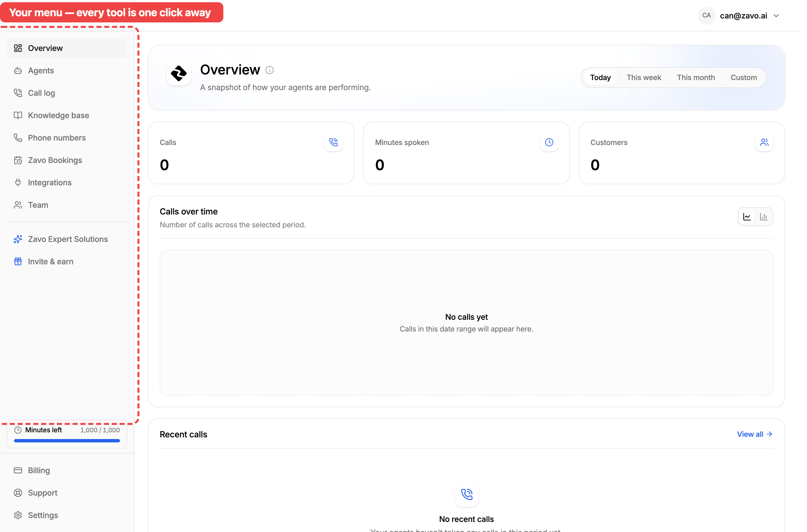Click the No calls yet empty chart area

pos(467,323)
